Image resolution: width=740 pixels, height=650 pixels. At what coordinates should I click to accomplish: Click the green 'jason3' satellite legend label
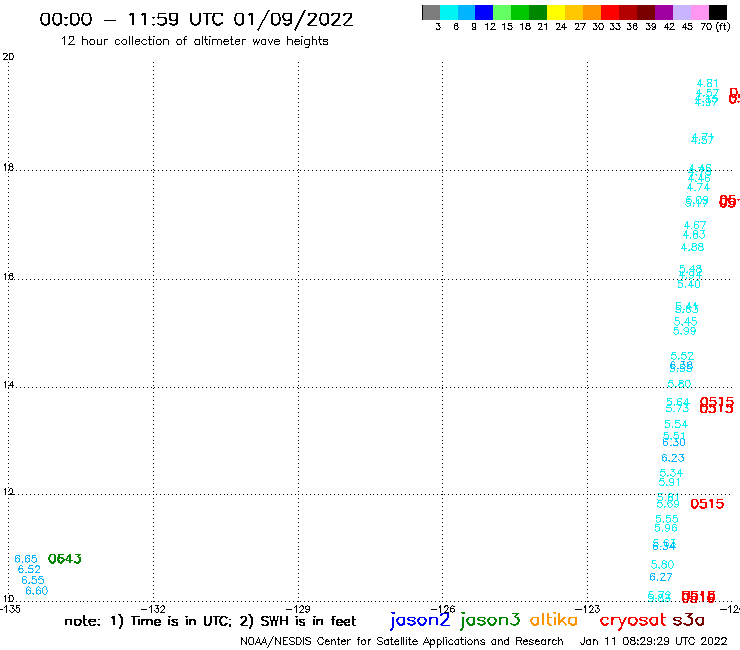click(490, 620)
